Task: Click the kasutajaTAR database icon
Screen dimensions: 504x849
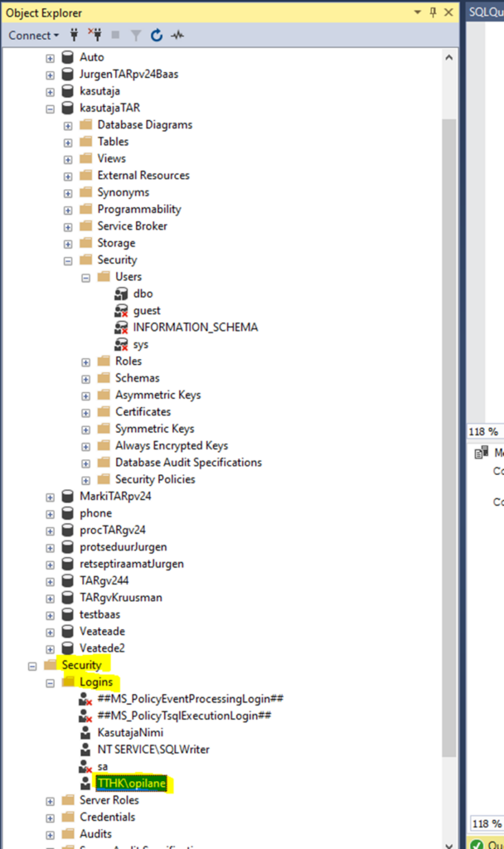Action: click(x=68, y=108)
